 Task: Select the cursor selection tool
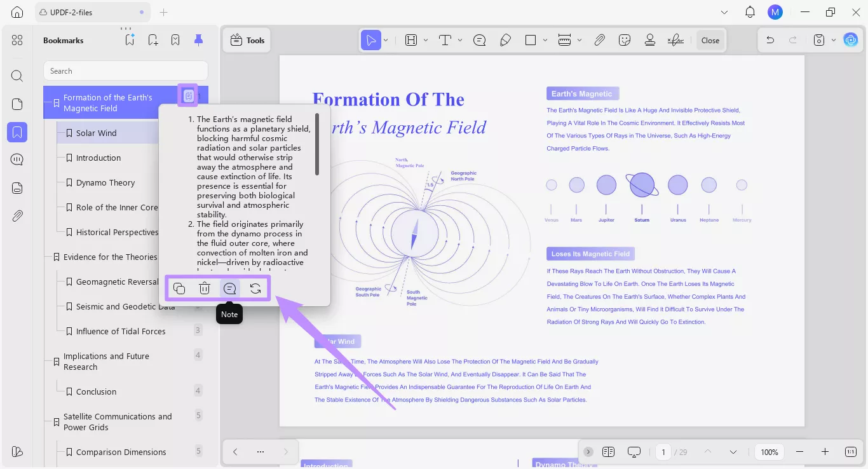(370, 40)
